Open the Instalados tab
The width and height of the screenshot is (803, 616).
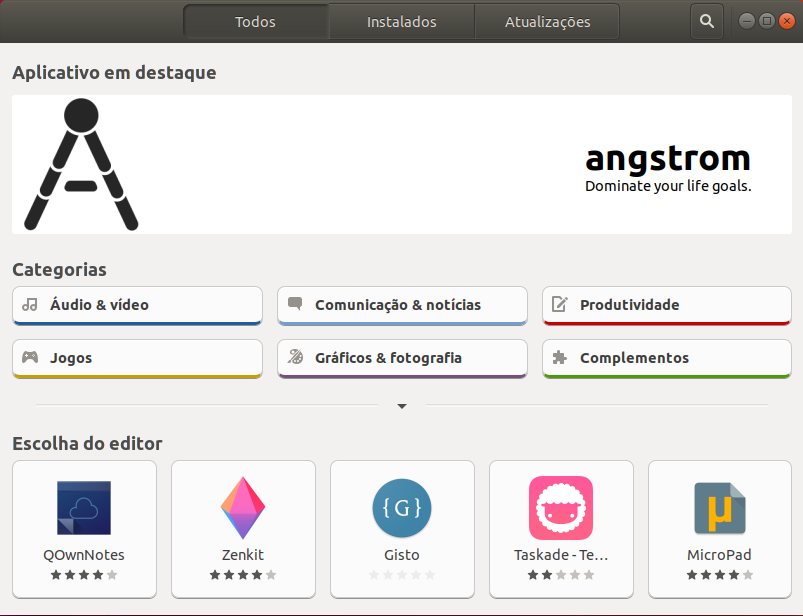[x=402, y=22]
